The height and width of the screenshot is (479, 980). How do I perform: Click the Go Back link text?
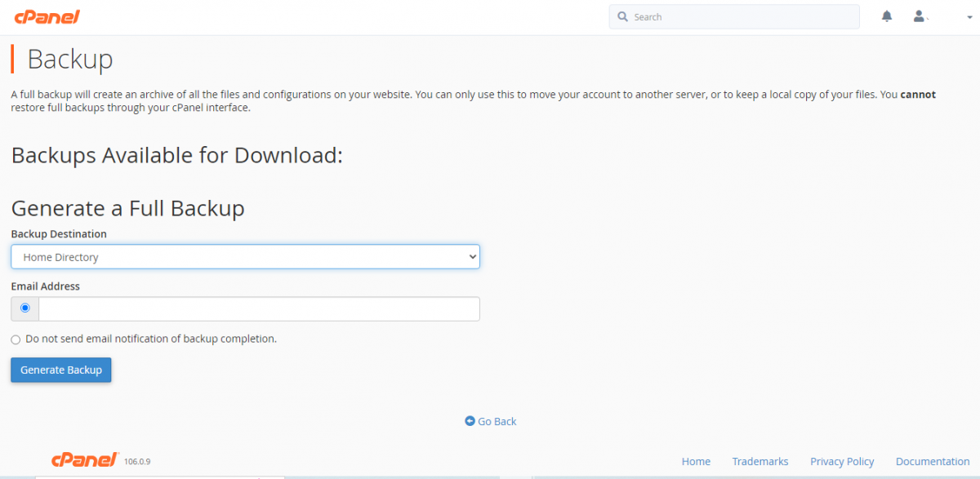click(x=497, y=421)
